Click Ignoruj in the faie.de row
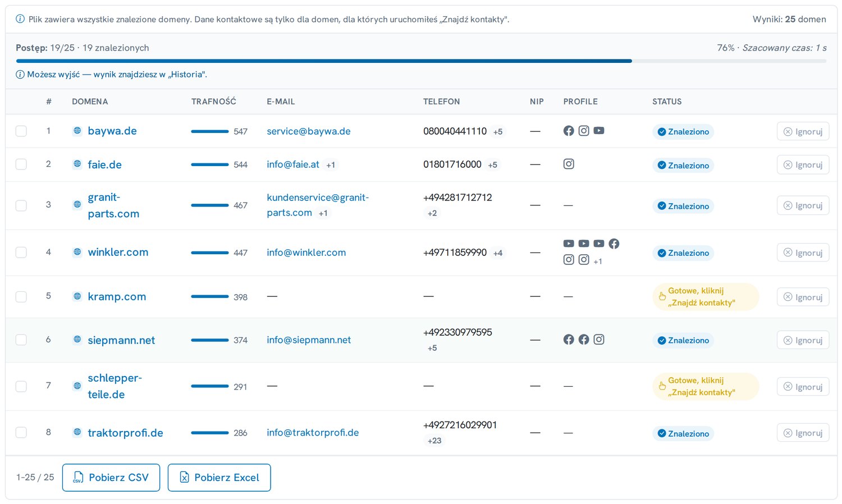This screenshot has width=842, height=504. 803,164
